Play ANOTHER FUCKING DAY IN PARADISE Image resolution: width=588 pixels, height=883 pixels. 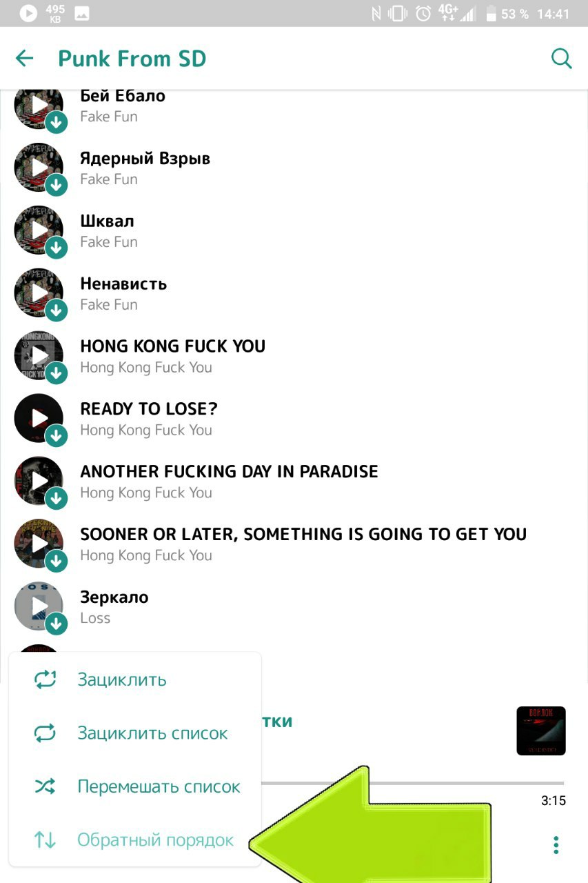tap(39, 481)
